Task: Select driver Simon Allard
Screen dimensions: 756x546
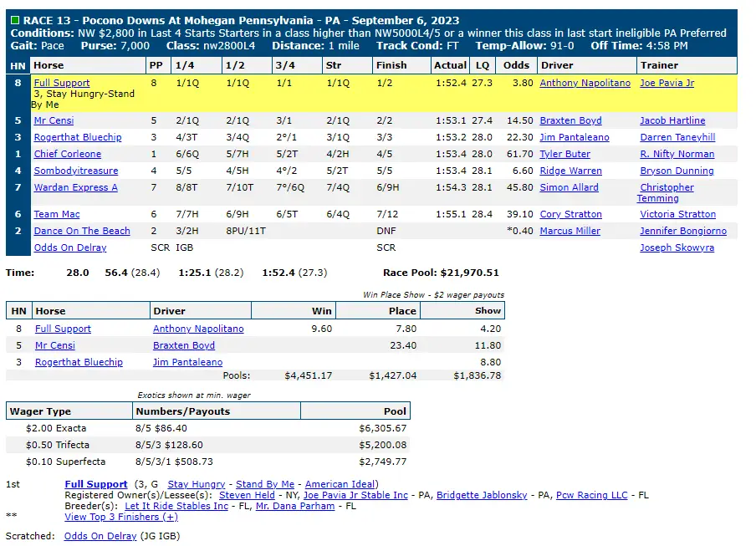Action: pyautogui.click(x=569, y=187)
